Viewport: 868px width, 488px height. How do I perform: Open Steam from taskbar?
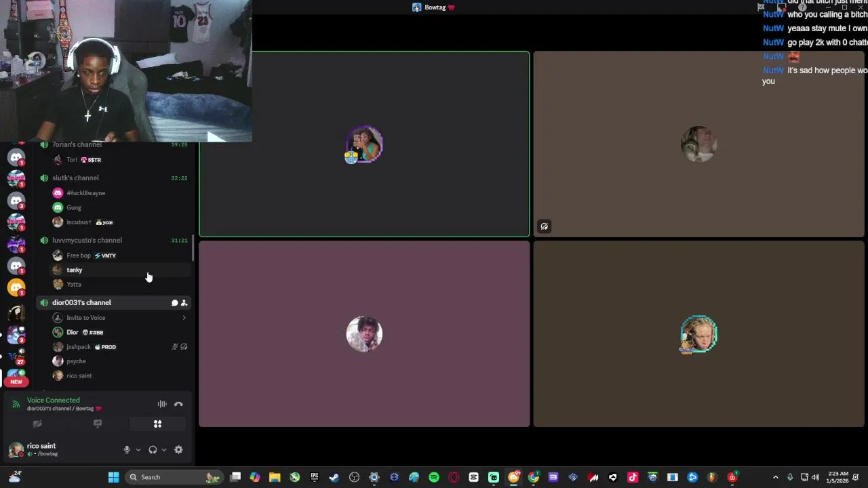tap(334, 477)
